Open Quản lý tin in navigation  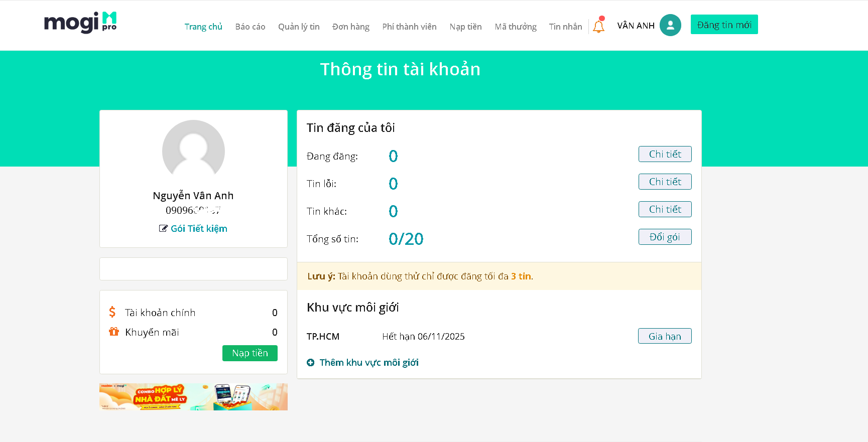click(x=299, y=27)
